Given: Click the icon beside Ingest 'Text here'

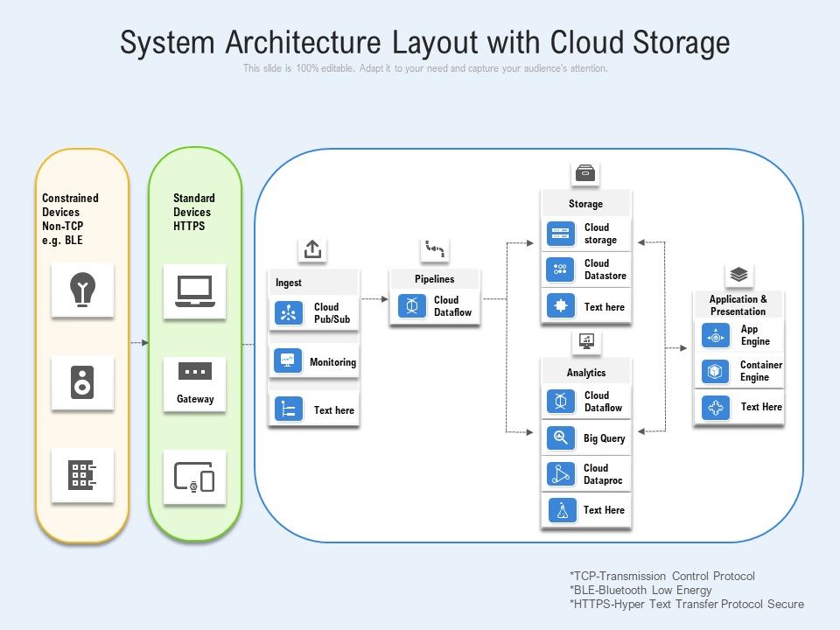Looking at the screenshot, I should [x=289, y=409].
